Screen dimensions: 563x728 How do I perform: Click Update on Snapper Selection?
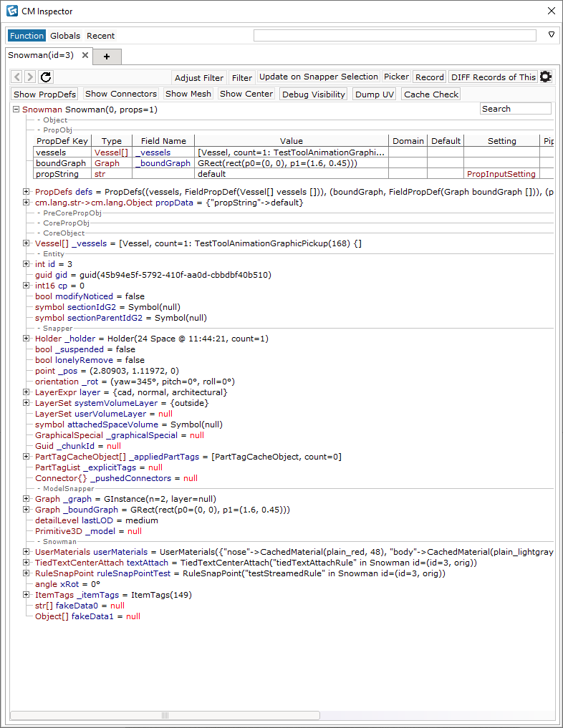pyautogui.click(x=319, y=77)
